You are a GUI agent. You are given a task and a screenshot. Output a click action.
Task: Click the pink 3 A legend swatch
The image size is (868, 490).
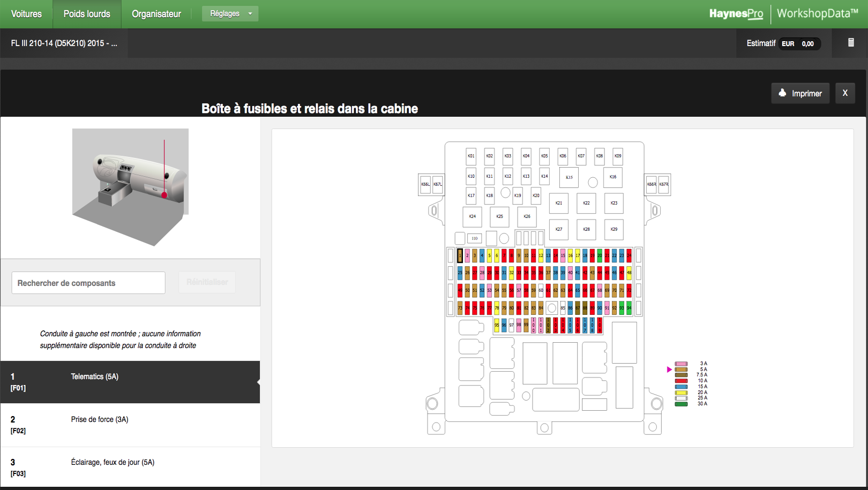point(681,364)
